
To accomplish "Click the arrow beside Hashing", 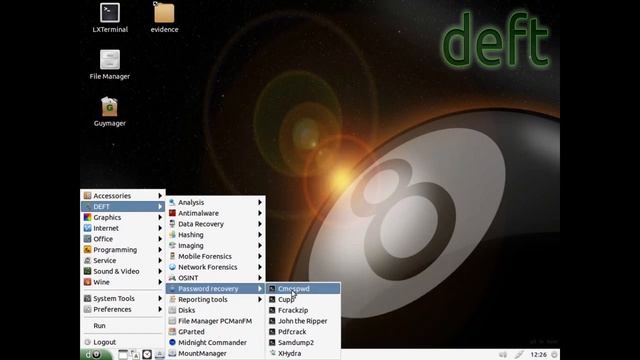I will [x=260, y=235].
